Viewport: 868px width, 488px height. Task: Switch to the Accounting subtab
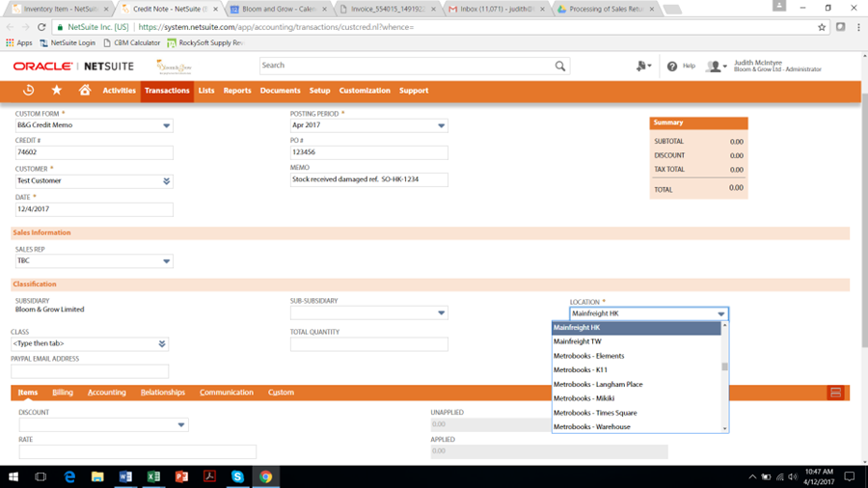click(107, 393)
